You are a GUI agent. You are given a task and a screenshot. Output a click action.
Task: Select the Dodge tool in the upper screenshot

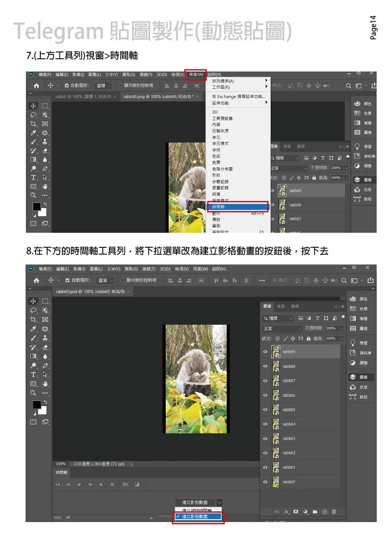33,168
